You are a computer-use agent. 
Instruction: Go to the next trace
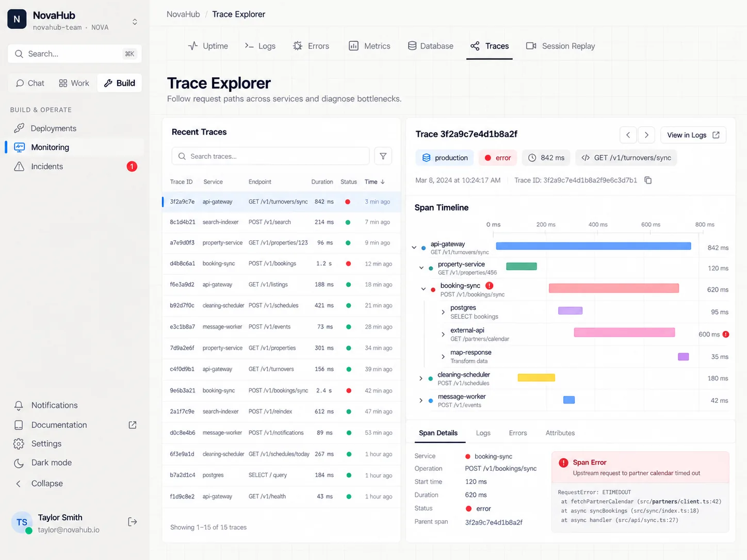(646, 135)
